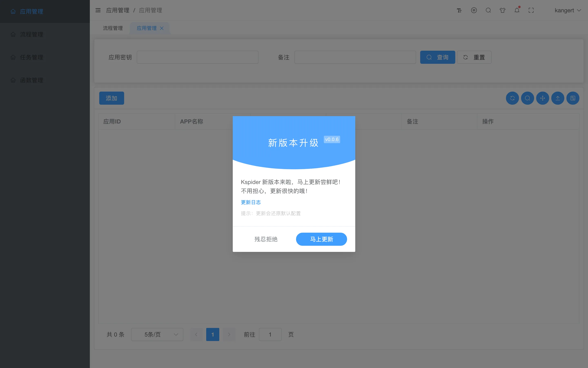Open the header search magnifier icon
This screenshot has height=368, width=588.
coord(488,10)
